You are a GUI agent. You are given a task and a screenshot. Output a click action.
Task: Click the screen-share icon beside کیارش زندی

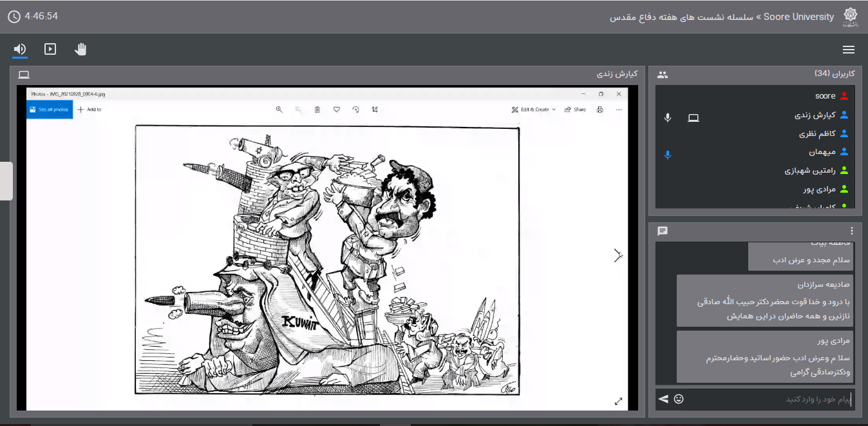tap(693, 117)
